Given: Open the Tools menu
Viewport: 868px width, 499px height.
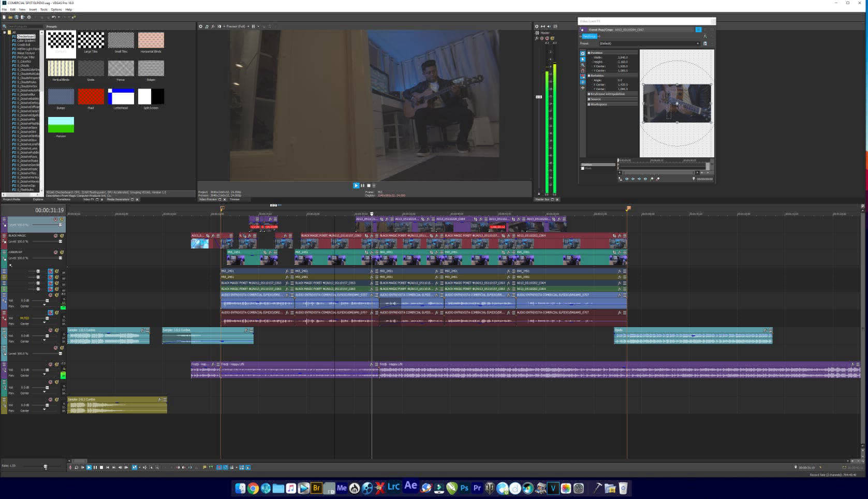Looking at the screenshot, I should 44,9.
